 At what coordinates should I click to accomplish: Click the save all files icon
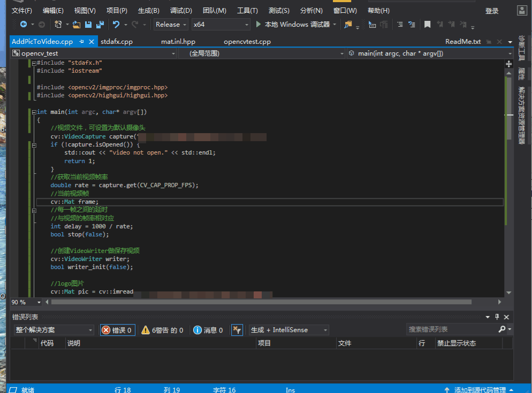pyautogui.click(x=100, y=25)
